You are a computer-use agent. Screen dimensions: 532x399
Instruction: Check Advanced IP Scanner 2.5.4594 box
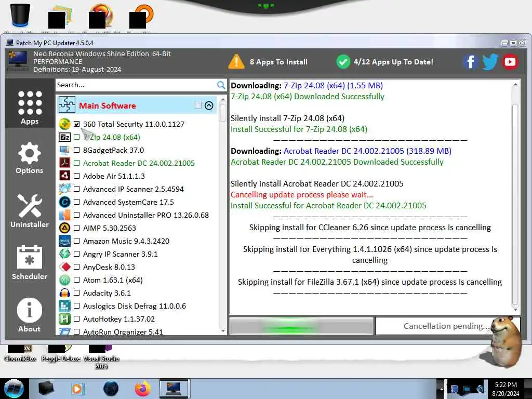77,189
